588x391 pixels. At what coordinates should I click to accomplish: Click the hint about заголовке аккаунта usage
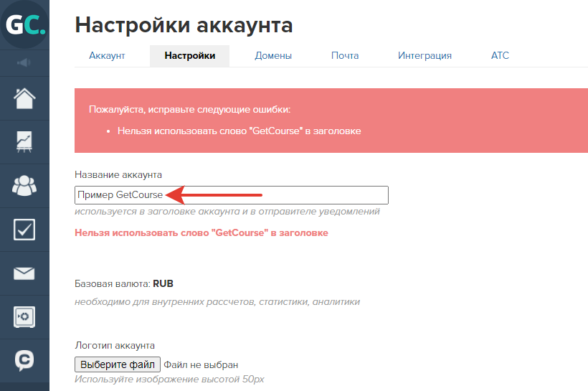pyautogui.click(x=227, y=211)
